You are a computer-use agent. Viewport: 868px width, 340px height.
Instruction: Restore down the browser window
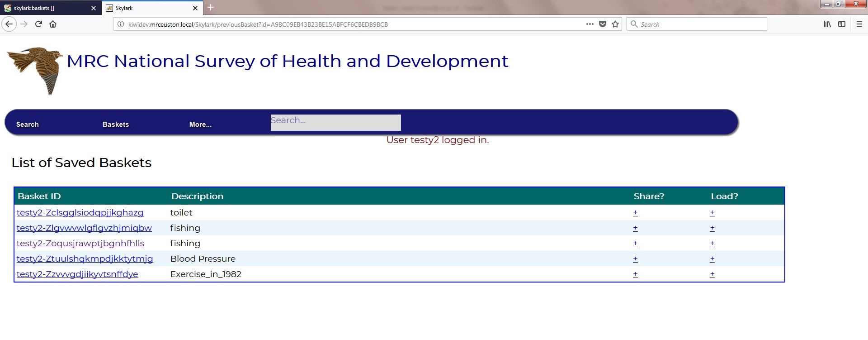pyautogui.click(x=839, y=4)
